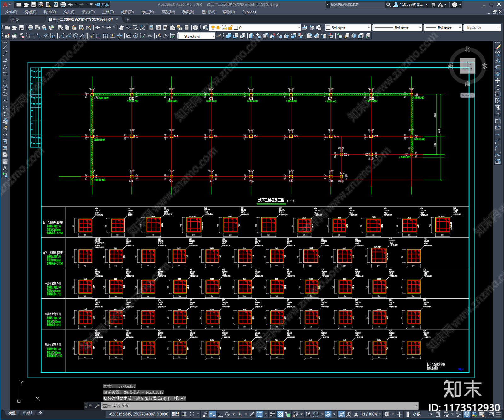This screenshot has width=504, height=420.
Task: Select the Rotate tool in modify toolbar
Action: click(x=498, y=87)
